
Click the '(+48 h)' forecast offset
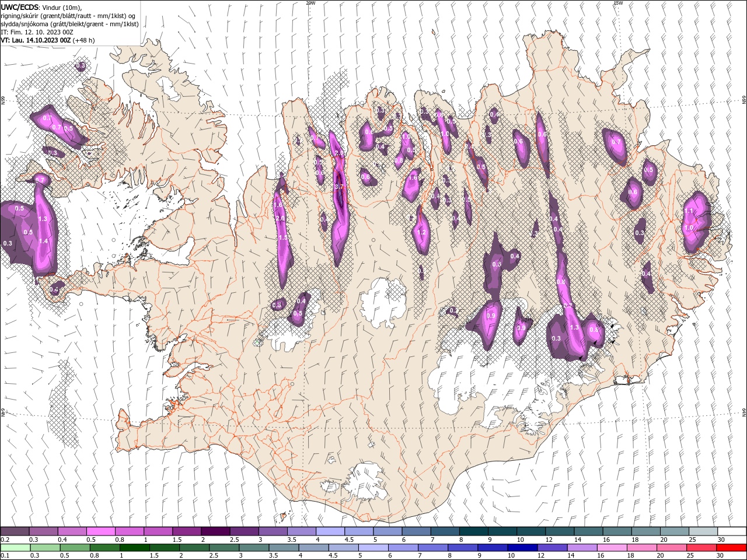[x=84, y=40]
